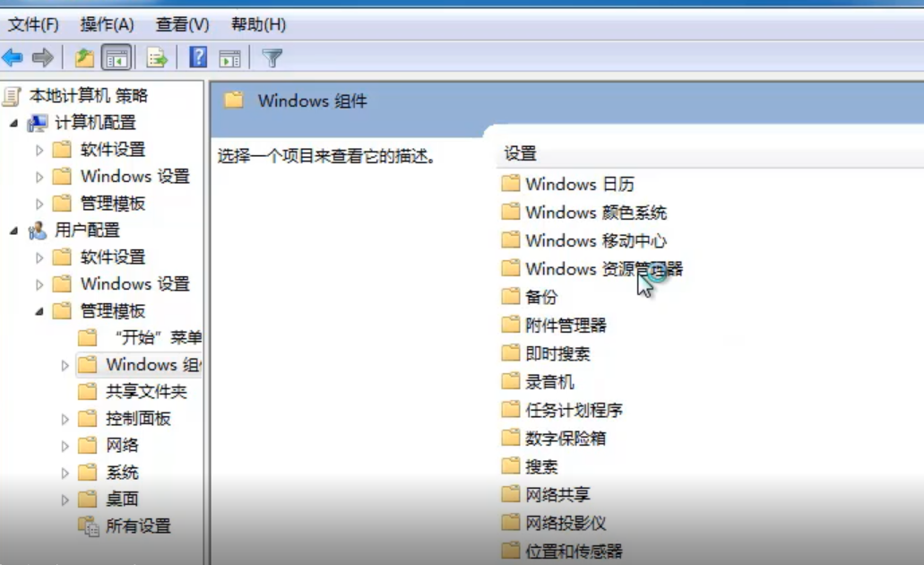
Task: Select Windows 资源管理器 in the list
Action: click(x=604, y=269)
